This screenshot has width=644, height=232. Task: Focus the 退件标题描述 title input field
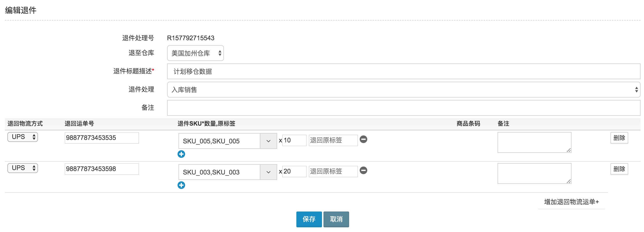[403, 71]
